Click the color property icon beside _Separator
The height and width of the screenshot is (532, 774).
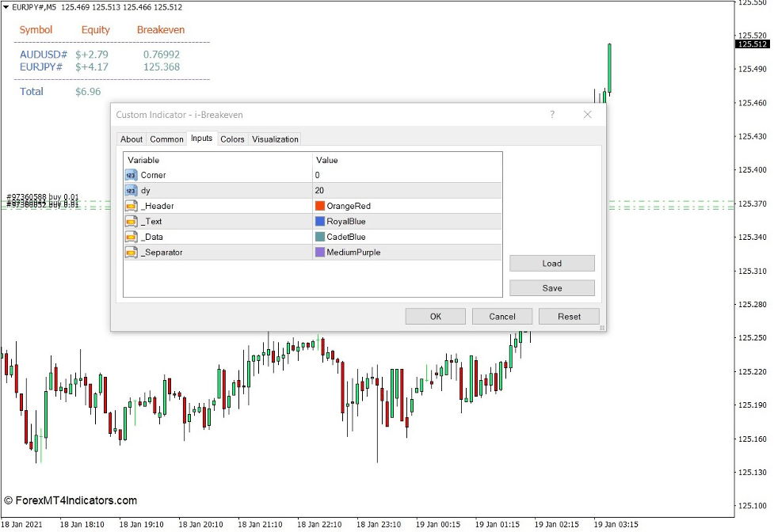tap(130, 252)
